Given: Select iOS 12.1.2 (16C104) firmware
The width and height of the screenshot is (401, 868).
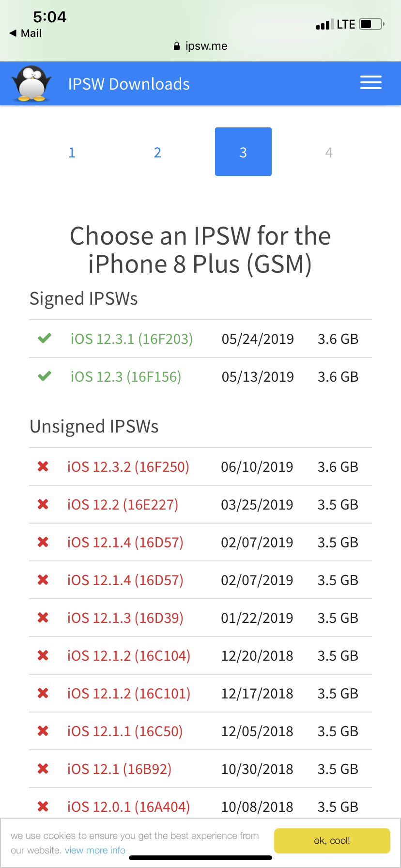Looking at the screenshot, I should (129, 655).
